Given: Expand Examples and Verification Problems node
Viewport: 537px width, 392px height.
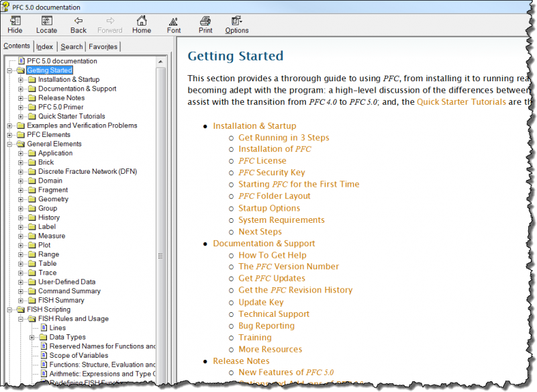Looking at the screenshot, I should coord(9,126).
